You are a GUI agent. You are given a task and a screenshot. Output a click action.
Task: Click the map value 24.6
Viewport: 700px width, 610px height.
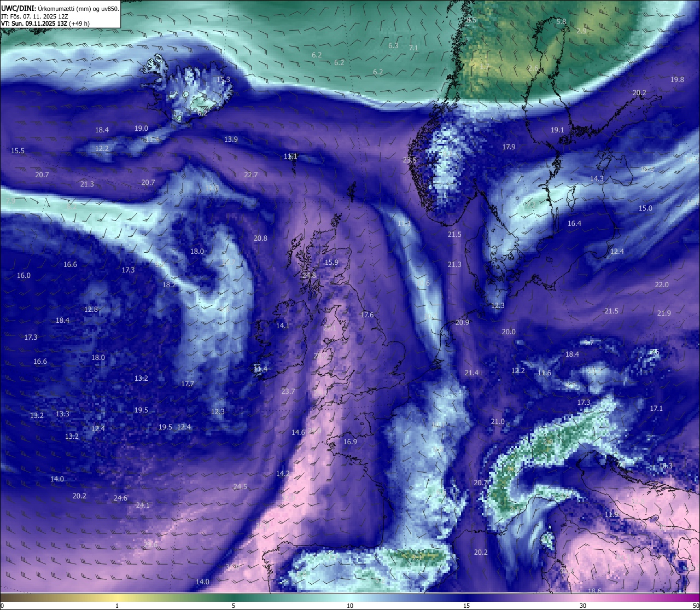pyautogui.click(x=120, y=498)
